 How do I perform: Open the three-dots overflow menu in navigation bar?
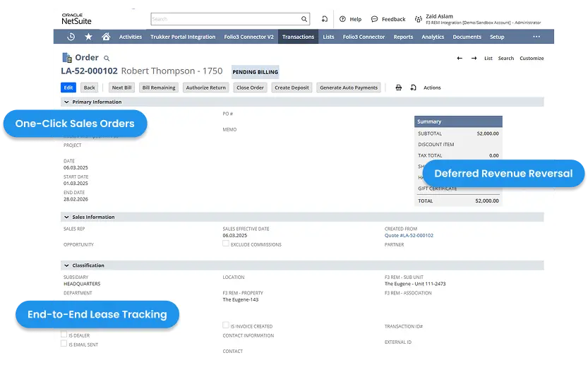536,37
